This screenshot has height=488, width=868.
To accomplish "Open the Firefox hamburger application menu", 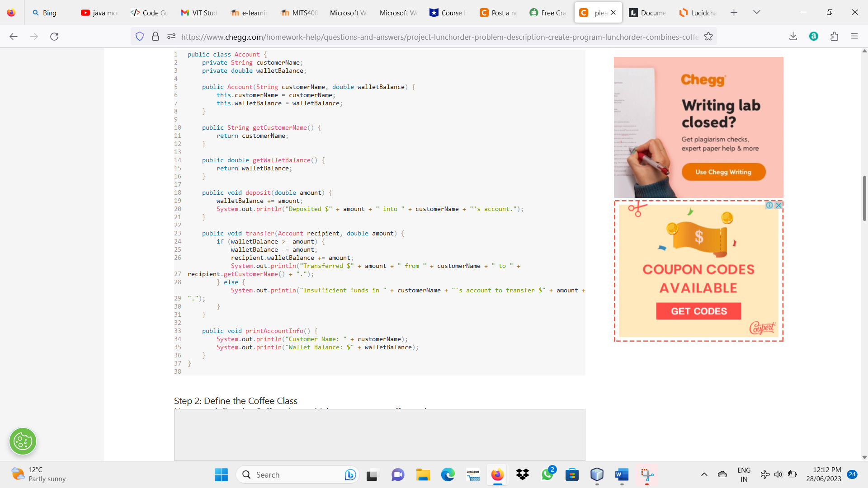I will tap(854, 36).
